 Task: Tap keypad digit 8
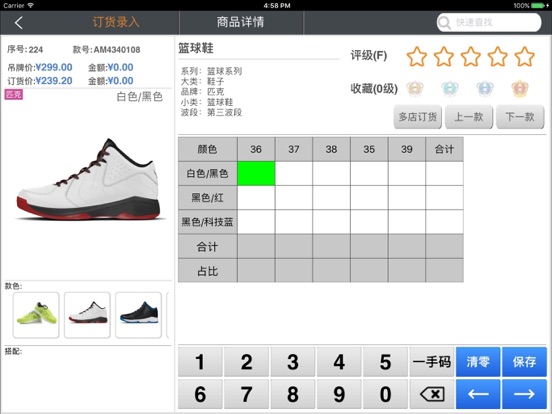pos(293,394)
